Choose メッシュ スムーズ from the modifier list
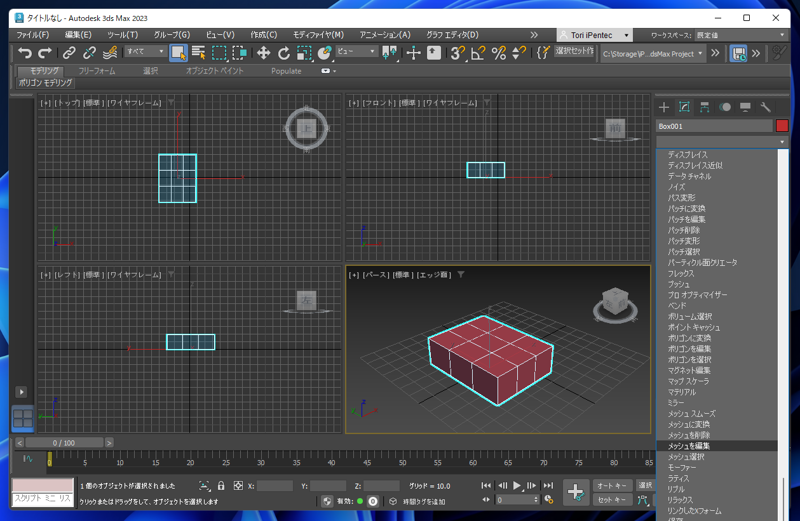800x521 pixels. tap(717, 413)
